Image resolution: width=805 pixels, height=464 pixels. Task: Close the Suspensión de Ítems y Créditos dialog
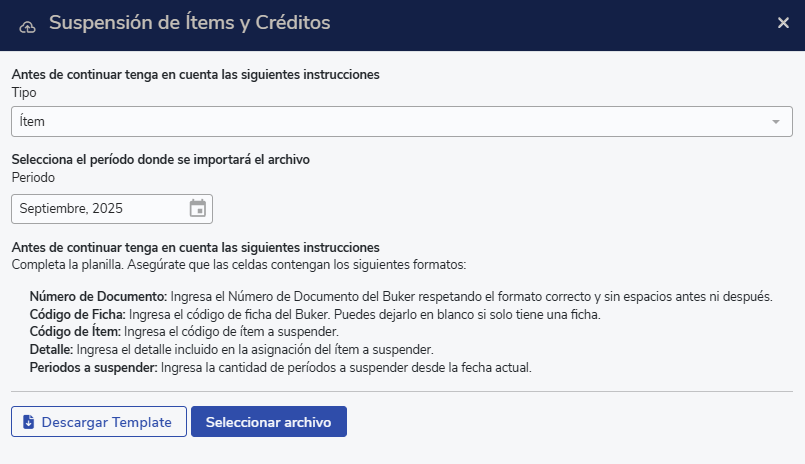pos(783,23)
